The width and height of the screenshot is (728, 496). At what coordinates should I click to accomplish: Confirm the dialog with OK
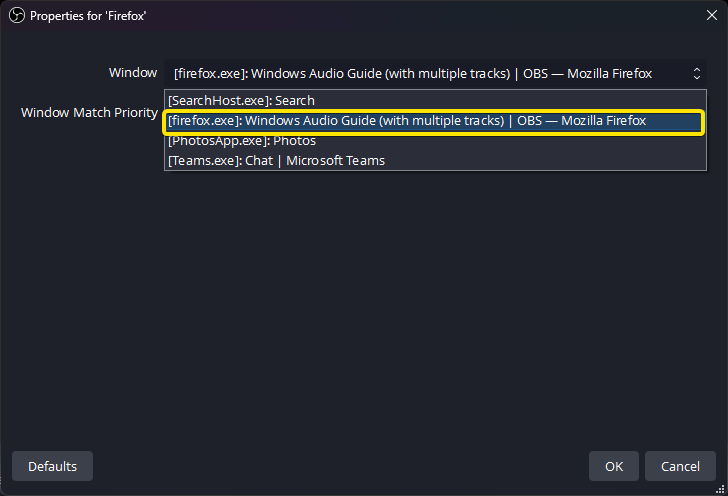[x=614, y=466]
